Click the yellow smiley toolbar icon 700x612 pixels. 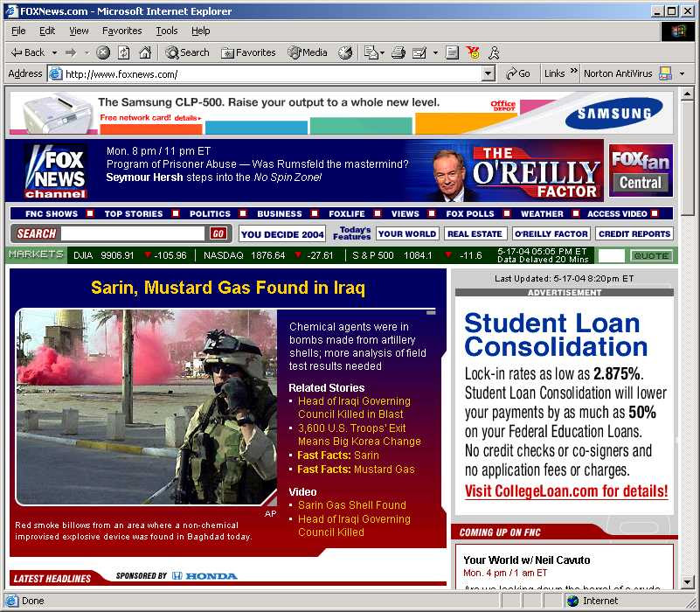473,52
